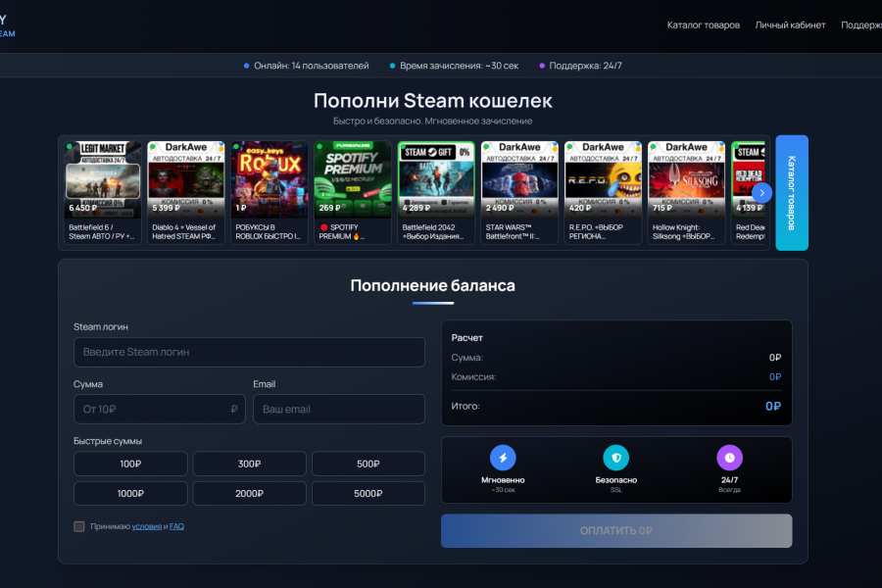Click the ruble icon in Сумма field
This screenshot has width=882, height=588.
click(234, 409)
